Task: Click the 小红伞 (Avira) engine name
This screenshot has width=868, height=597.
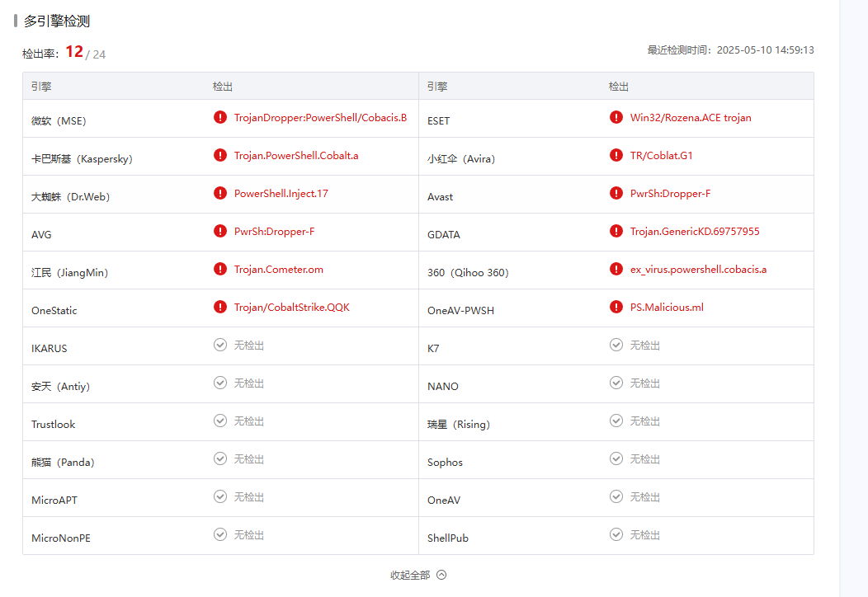Action: (461, 159)
